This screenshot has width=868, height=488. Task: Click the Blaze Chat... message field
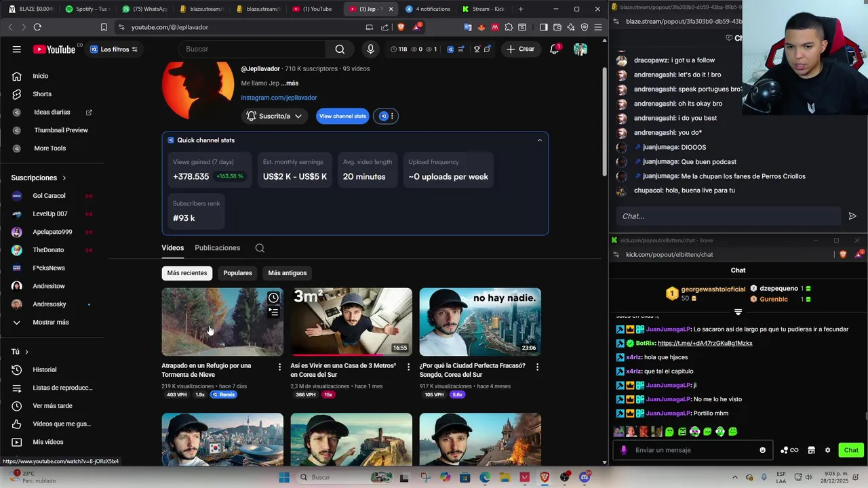click(729, 216)
